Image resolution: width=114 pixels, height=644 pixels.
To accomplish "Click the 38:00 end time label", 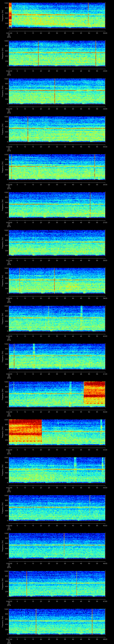I will pyautogui.click(x=105, y=260).
